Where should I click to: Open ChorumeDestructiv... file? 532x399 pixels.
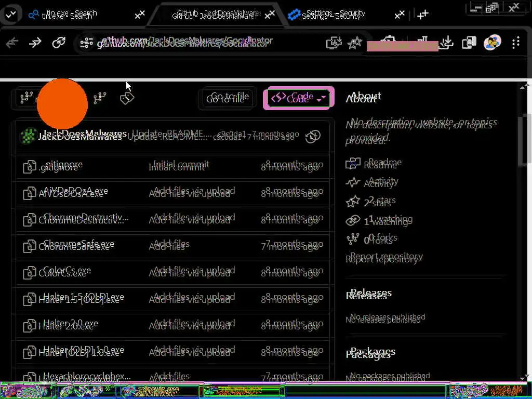click(84, 219)
